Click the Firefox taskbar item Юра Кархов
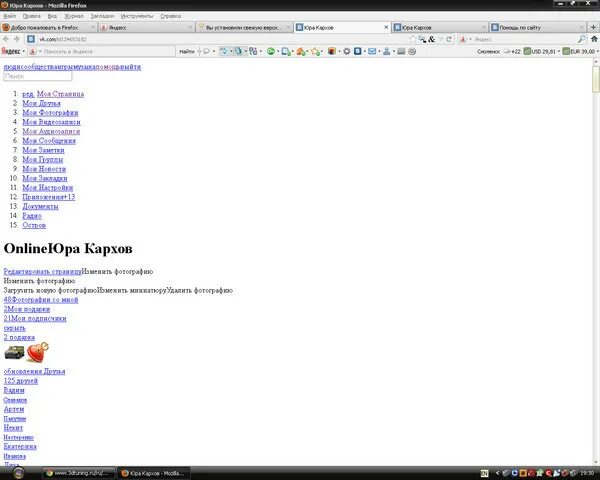The image size is (600, 480). 153,473
